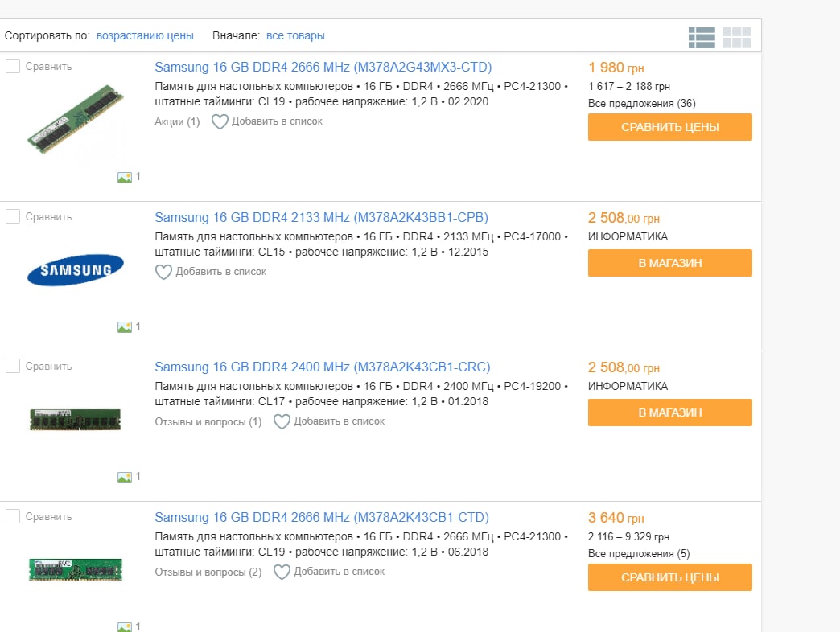Click СРАВНИТЬ ЦЕНЫ for the 1 980 грн item
The width and height of the screenshot is (840, 632).
pos(669,127)
